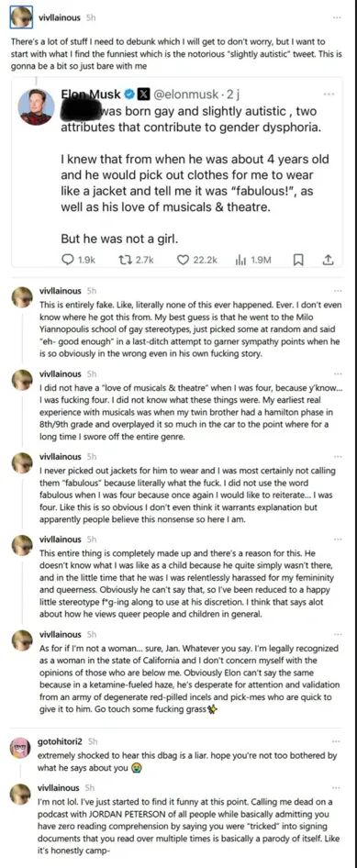
Task: Click the share icon on embedded tweet
Action: click(x=327, y=260)
